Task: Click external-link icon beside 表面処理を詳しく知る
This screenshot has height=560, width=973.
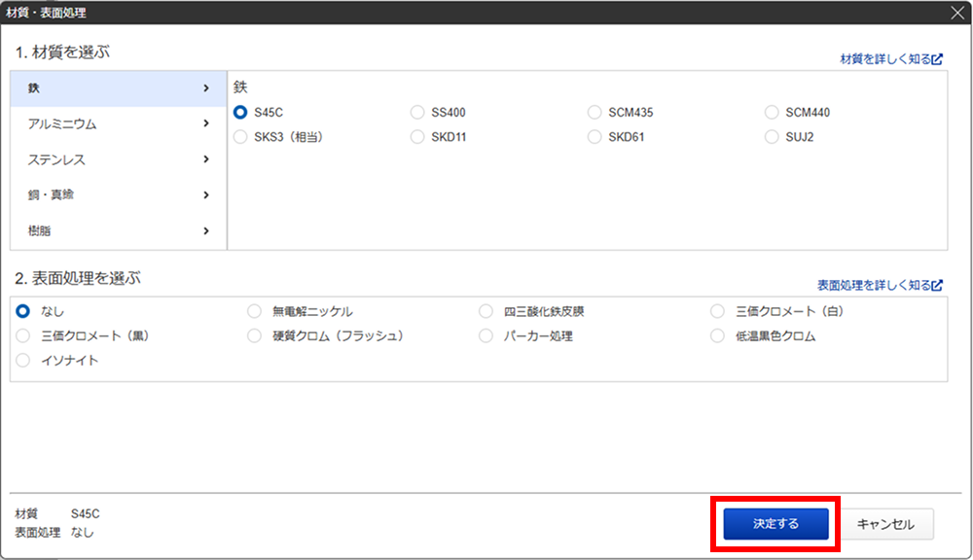Action: (937, 285)
